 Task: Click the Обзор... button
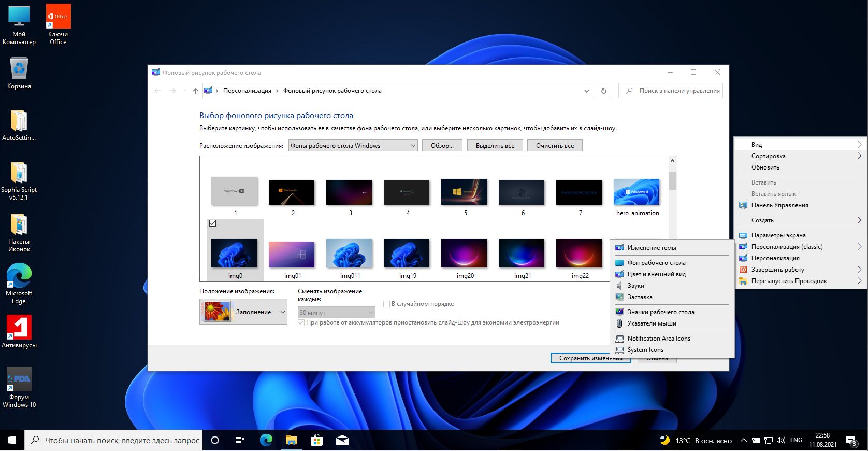tap(442, 146)
